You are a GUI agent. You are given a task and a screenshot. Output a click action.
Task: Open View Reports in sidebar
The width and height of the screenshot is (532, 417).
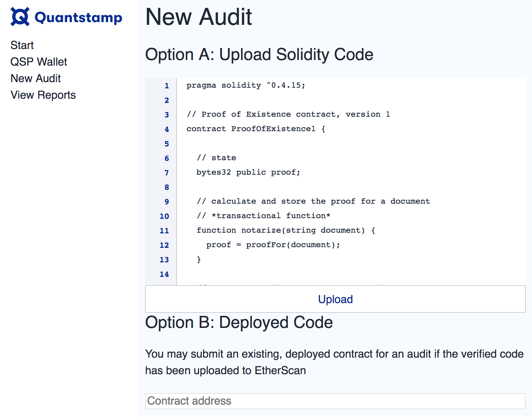[43, 95]
